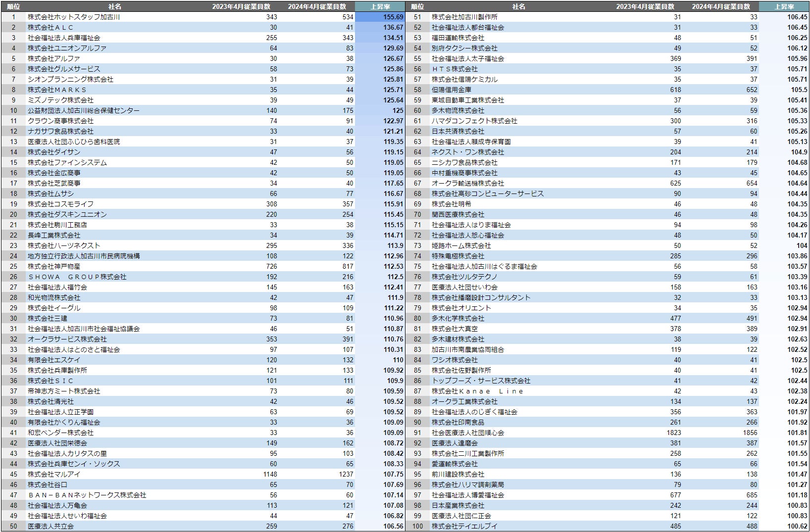The width and height of the screenshot is (810, 532).
Task: Select 株式会社マルアイ company name
Action: (x=54, y=474)
